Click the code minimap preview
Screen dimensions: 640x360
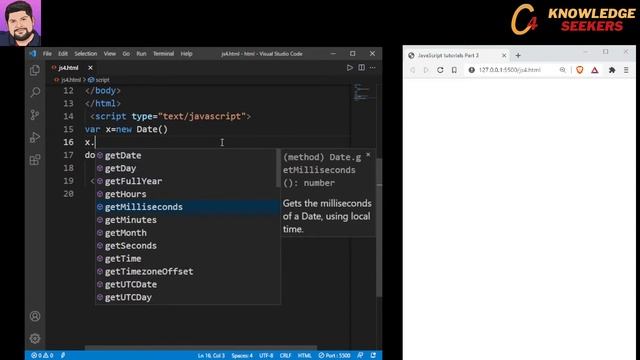click(362, 92)
